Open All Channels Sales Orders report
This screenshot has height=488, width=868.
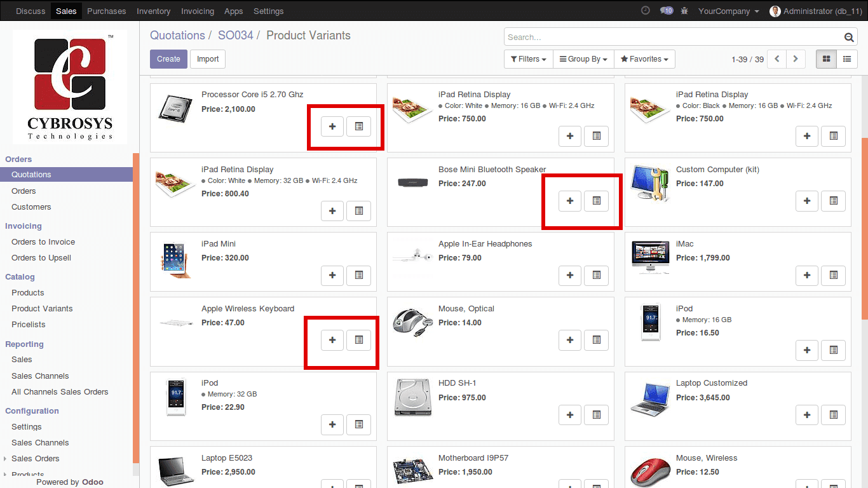click(x=60, y=392)
